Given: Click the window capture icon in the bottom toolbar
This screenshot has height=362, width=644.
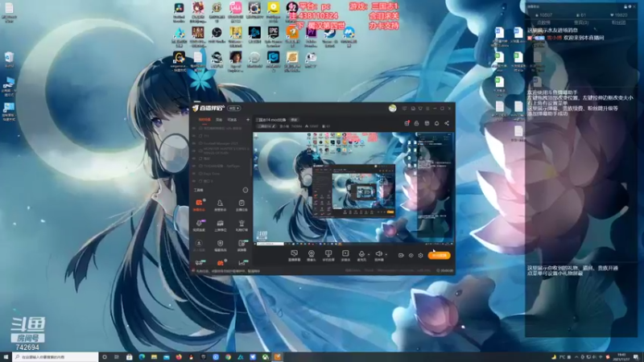Looking at the screenshot, I should [328, 255].
